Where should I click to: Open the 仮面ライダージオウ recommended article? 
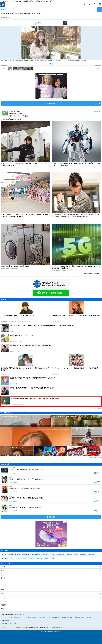[25, 144]
